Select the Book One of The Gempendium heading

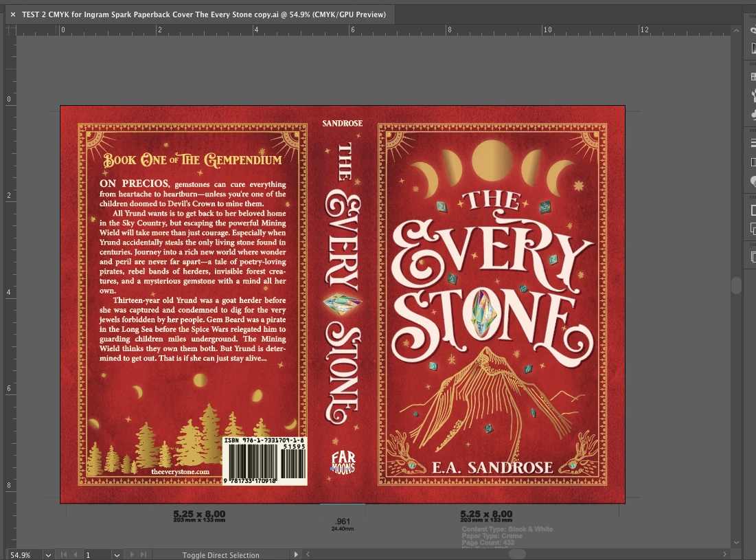192,159
